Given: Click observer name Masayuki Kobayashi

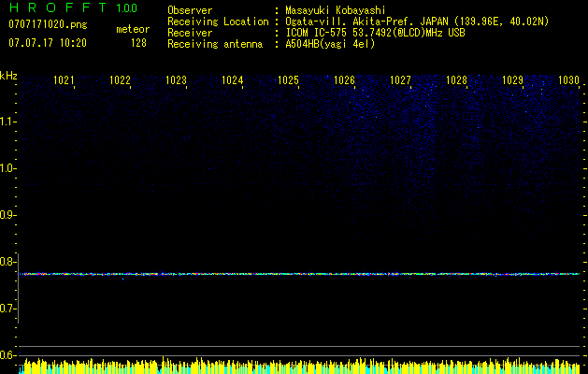Looking at the screenshot, I should (x=336, y=10).
